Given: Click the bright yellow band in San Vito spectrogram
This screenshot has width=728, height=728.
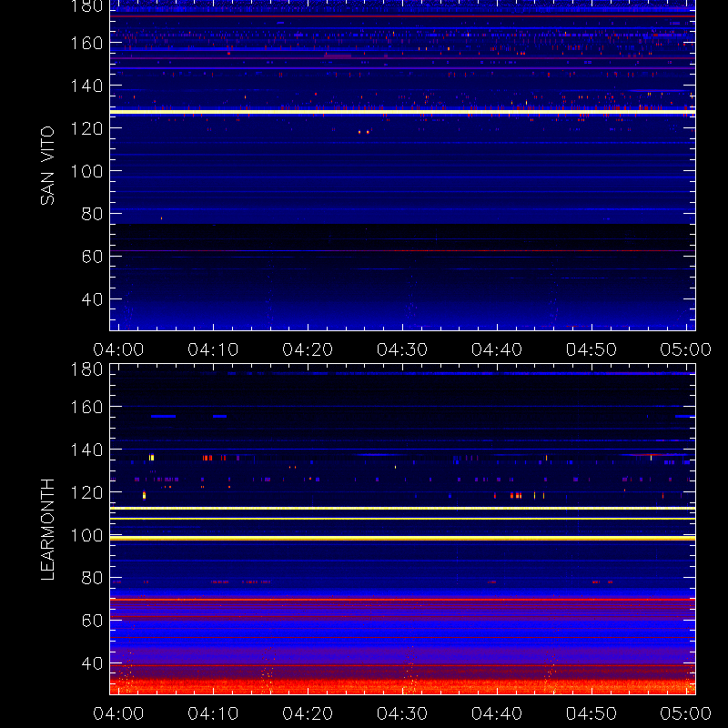Looking at the screenshot, I should (x=402, y=112).
